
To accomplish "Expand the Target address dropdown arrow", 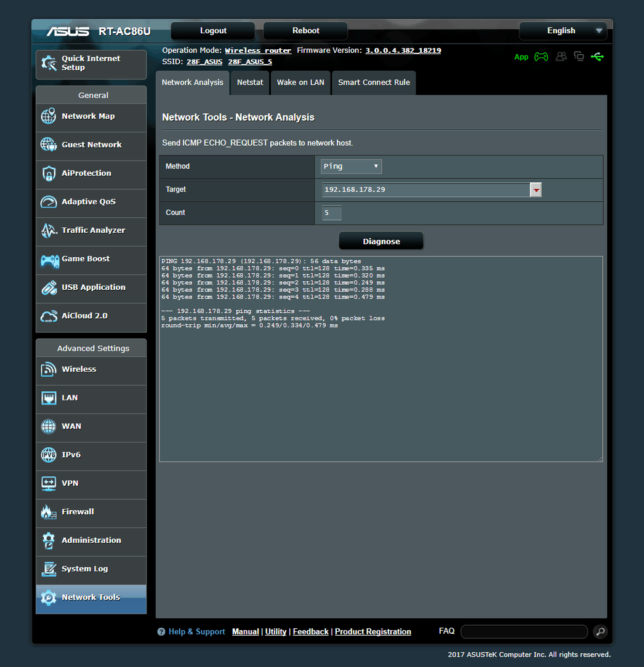I will tap(536, 190).
